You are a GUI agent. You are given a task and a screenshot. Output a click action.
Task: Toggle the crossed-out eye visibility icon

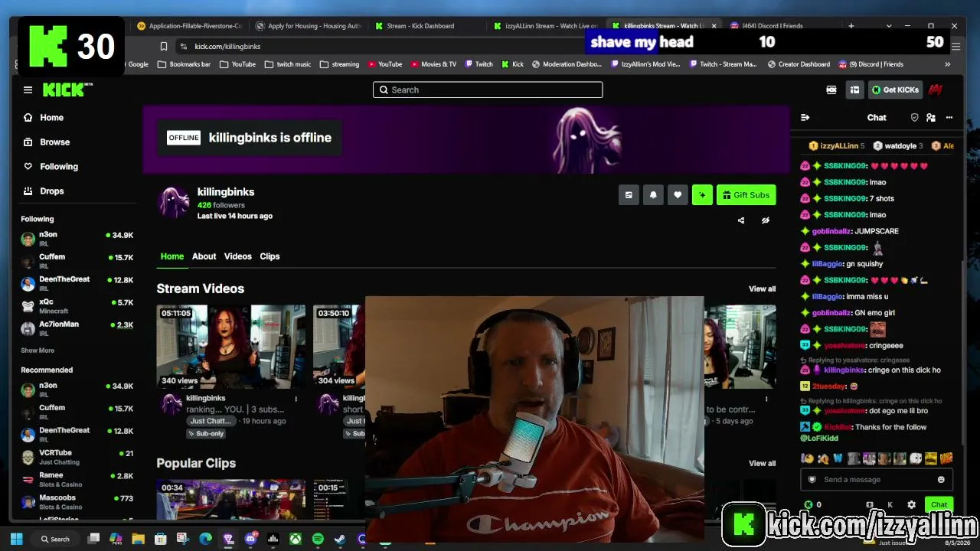765,220
